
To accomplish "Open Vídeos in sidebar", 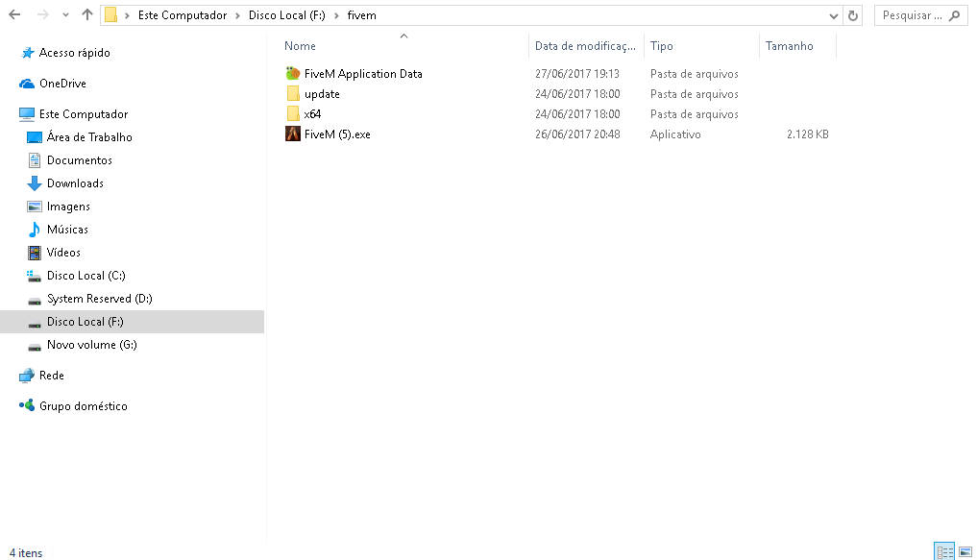I will [x=63, y=253].
